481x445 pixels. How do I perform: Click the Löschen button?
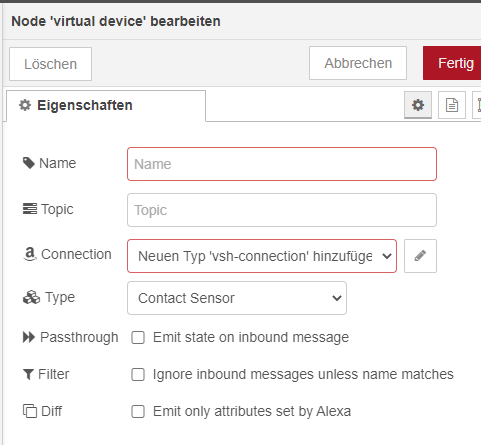click(50, 64)
